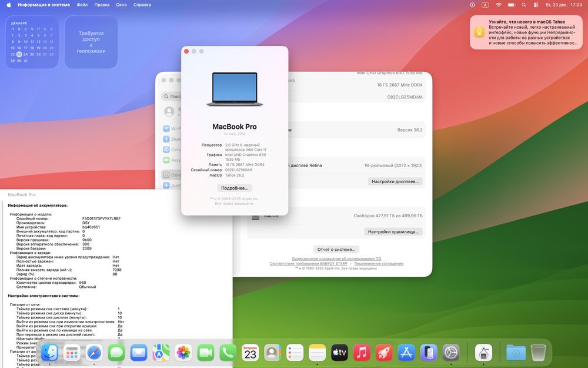
Task: Launch Safari from the Dock
Action: click(94, 353)
